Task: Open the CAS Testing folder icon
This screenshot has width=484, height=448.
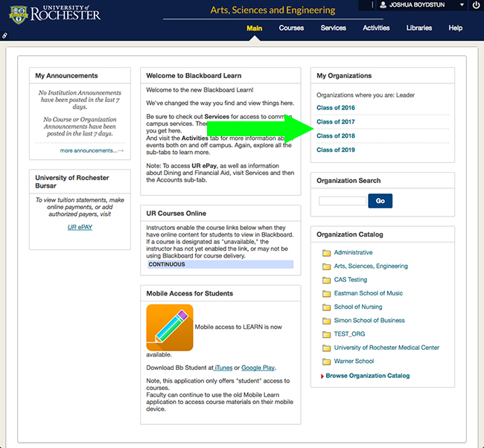Action: pyautogui.click(x=326, y=280)
